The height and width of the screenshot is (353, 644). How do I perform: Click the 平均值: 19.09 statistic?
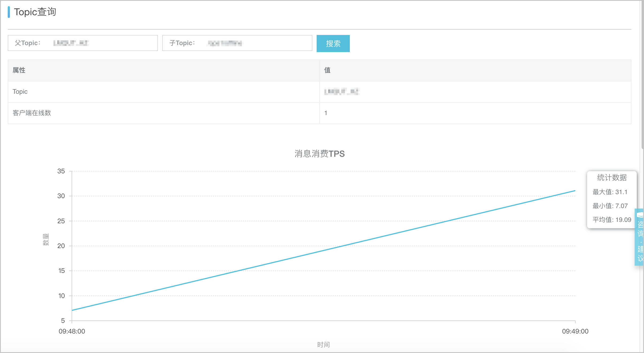coord(612,220)
